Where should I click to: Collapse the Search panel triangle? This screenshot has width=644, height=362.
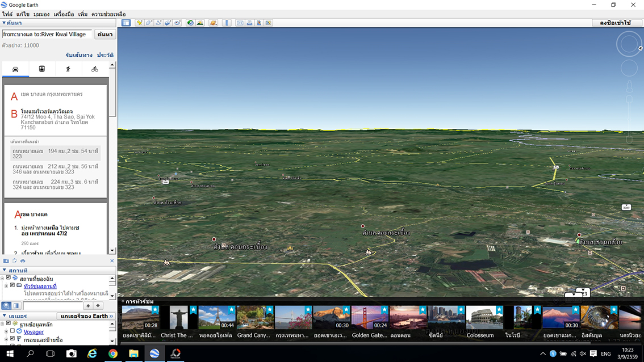[4, 23]
